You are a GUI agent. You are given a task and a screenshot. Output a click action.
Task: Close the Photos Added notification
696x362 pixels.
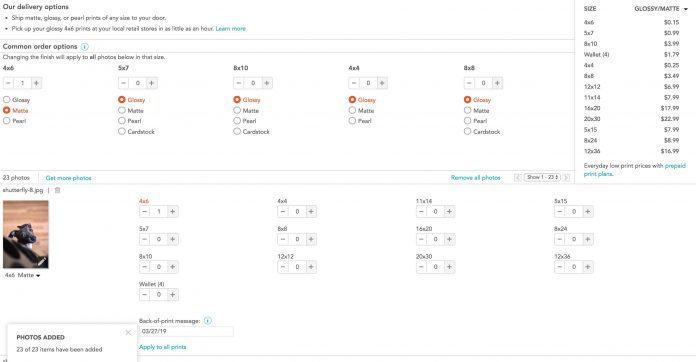pyautogui.click(x=128, y=332)
